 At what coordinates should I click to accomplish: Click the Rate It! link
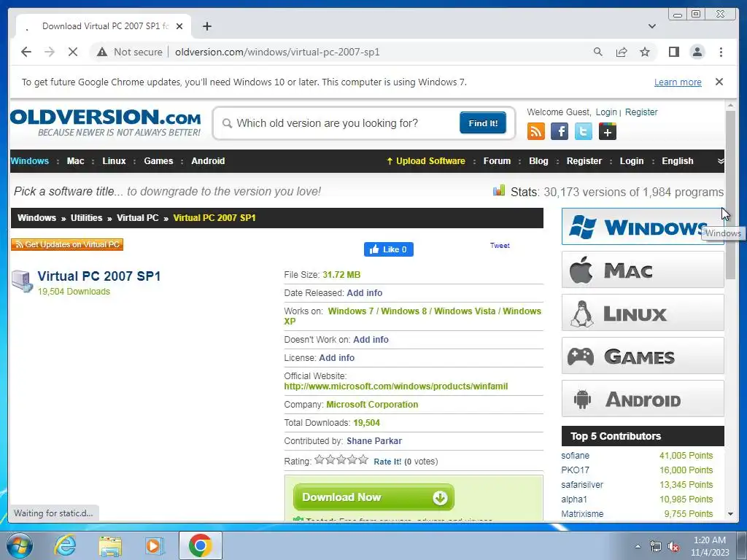(x=387, y=462)
